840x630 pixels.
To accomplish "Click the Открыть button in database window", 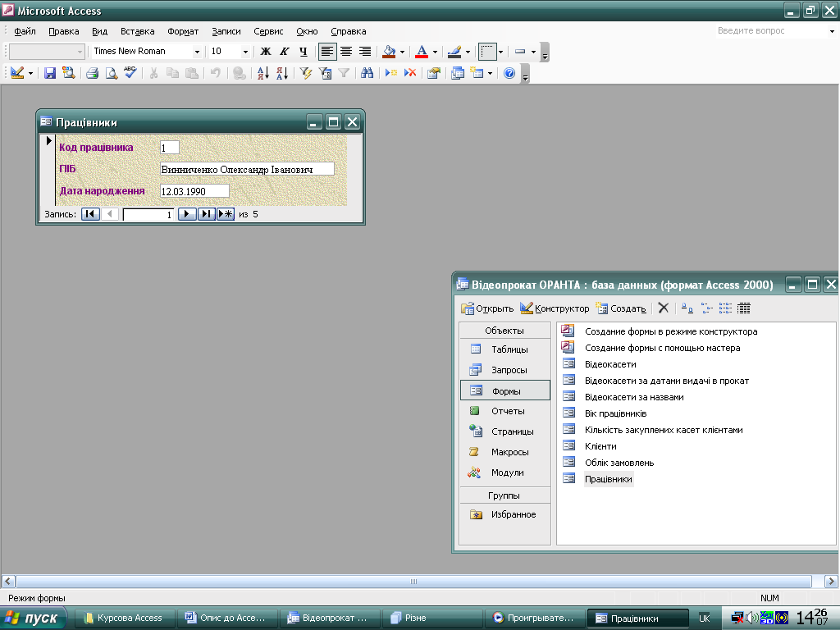I will pos(487,308).
